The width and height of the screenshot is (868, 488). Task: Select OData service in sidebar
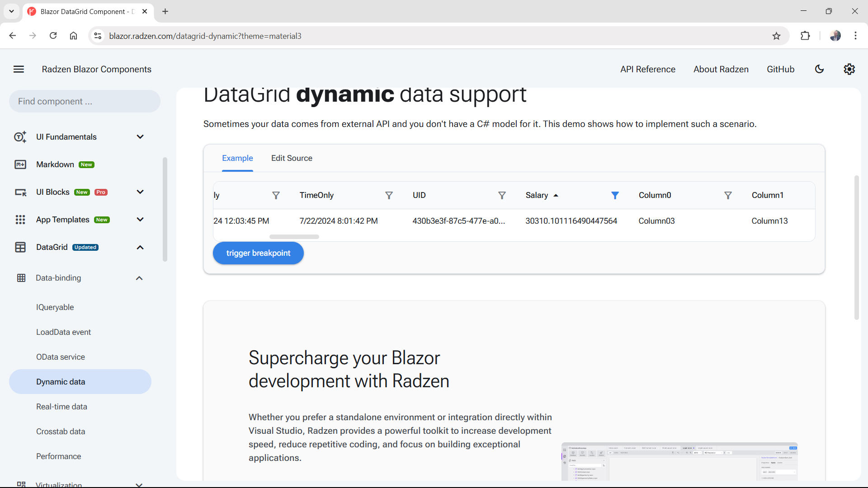click(x=61, y=357)
